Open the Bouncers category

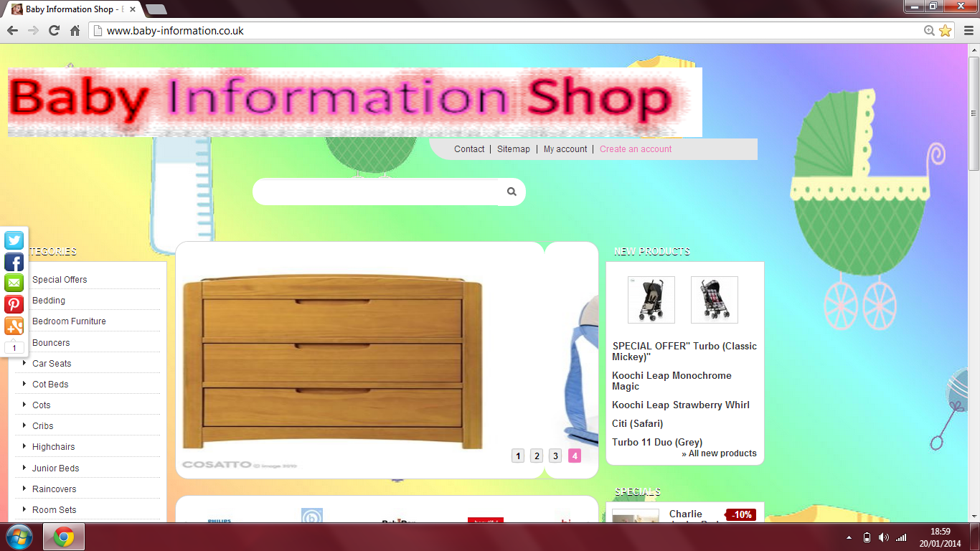coord(51,343)
